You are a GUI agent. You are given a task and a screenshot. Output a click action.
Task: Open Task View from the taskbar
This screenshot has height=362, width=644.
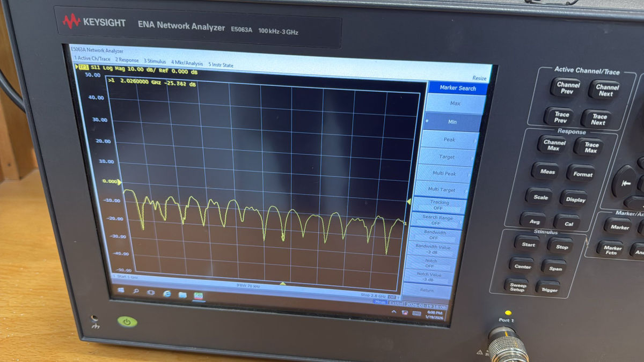pyautogui.click(x=151, y=292)
